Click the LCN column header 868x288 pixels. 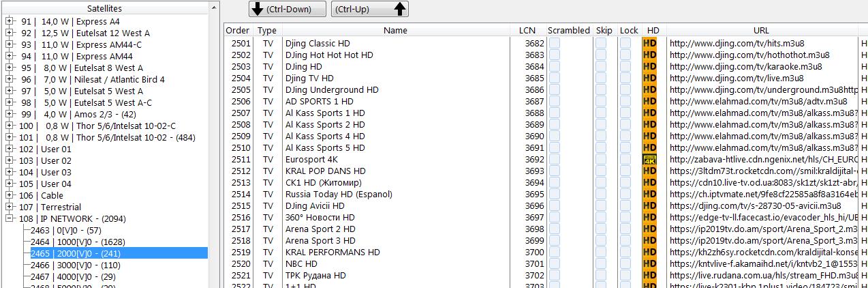coord(527,30)
